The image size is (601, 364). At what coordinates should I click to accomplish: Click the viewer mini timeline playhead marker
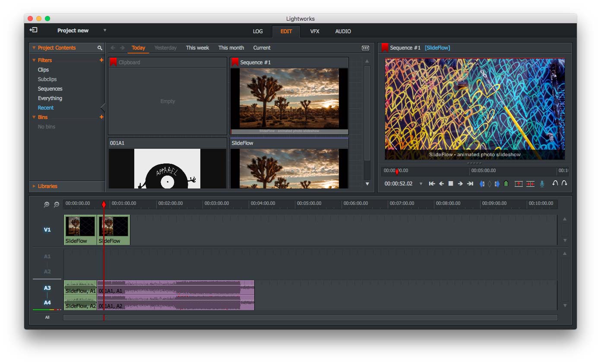(397, 172)
